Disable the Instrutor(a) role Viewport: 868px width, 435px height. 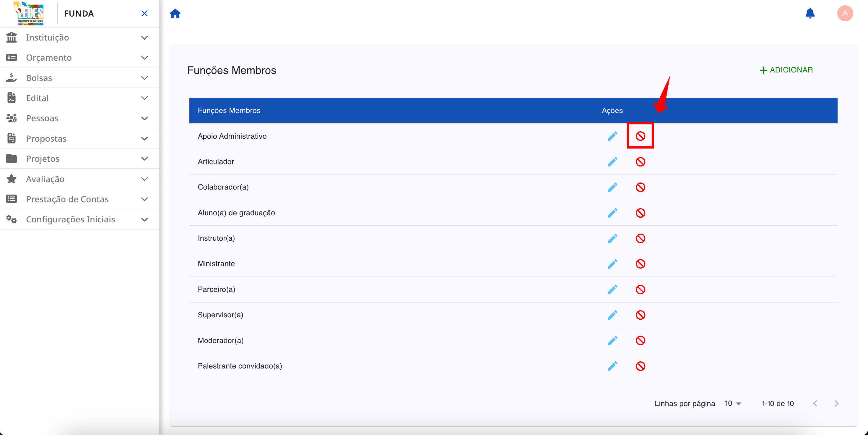[640, 238]
